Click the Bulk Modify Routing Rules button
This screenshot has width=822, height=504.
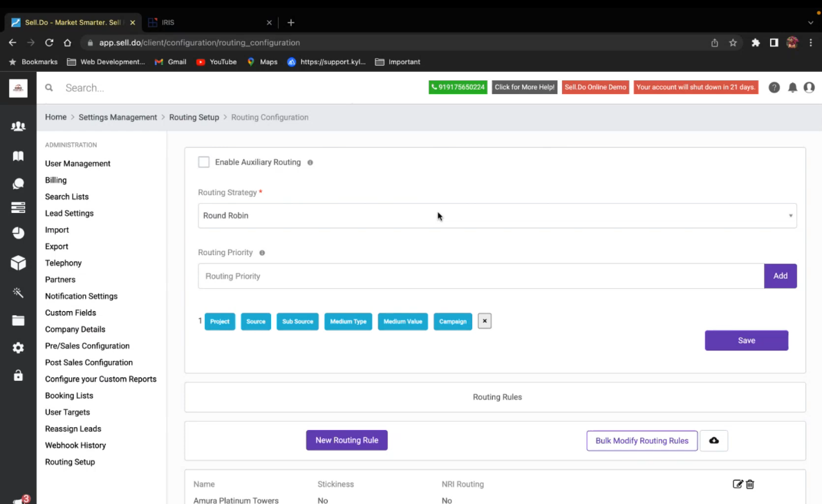pyautogui.click(x=642, y=440)
